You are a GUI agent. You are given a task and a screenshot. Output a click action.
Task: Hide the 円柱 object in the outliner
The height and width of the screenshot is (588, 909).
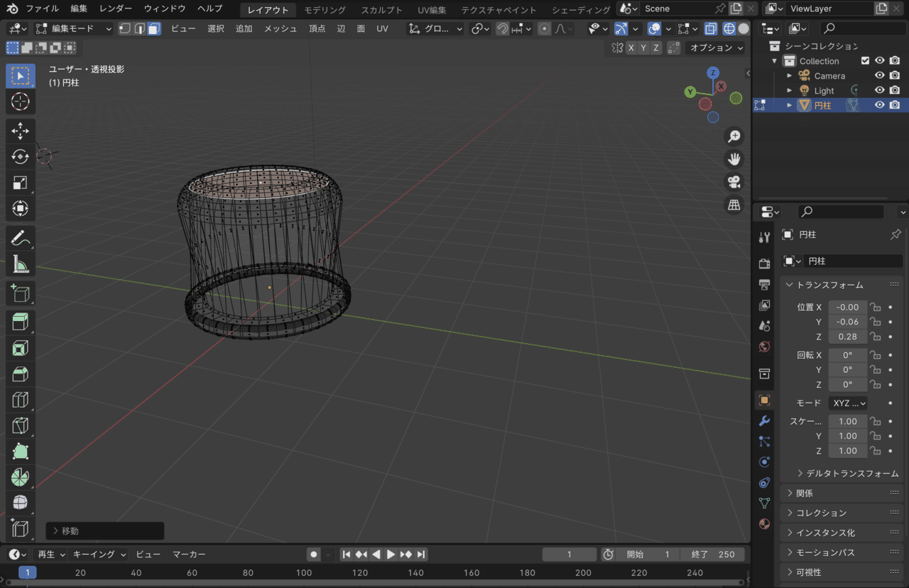(879, 104)
